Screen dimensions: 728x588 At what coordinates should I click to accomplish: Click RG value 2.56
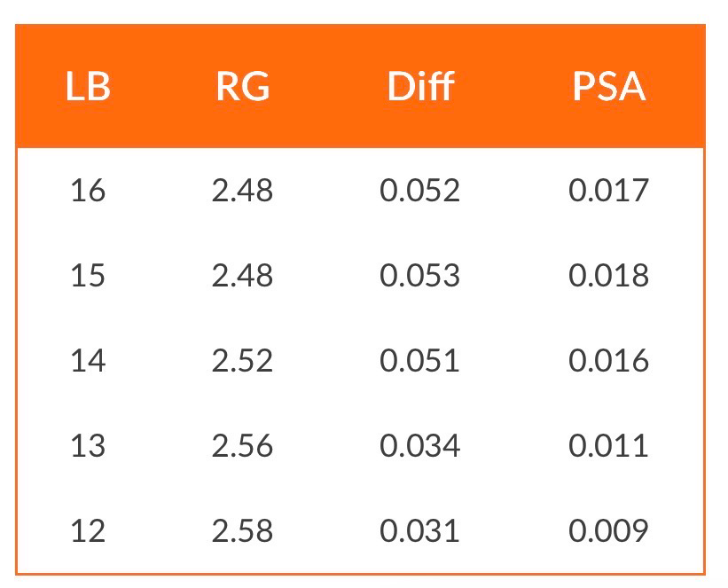242,446
